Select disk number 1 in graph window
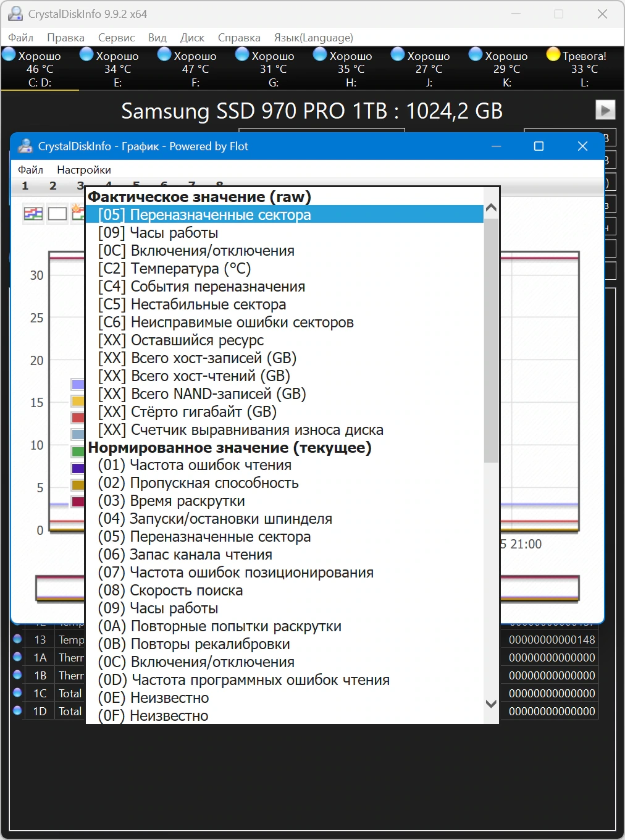This screenshot has width=625, height=840. pos(25,185)
